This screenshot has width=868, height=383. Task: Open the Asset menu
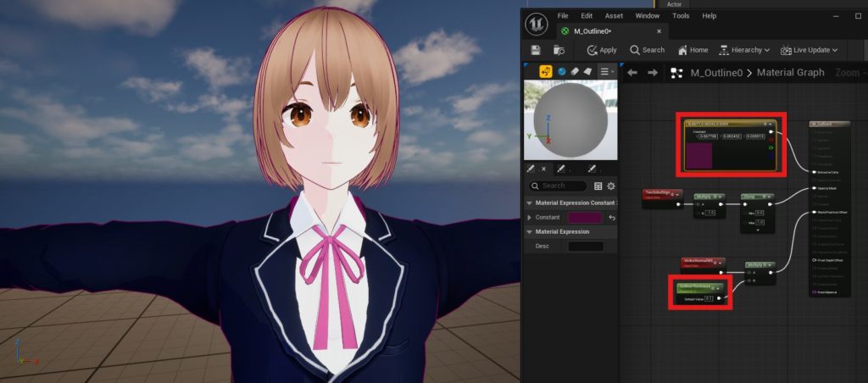coord(614,15)
